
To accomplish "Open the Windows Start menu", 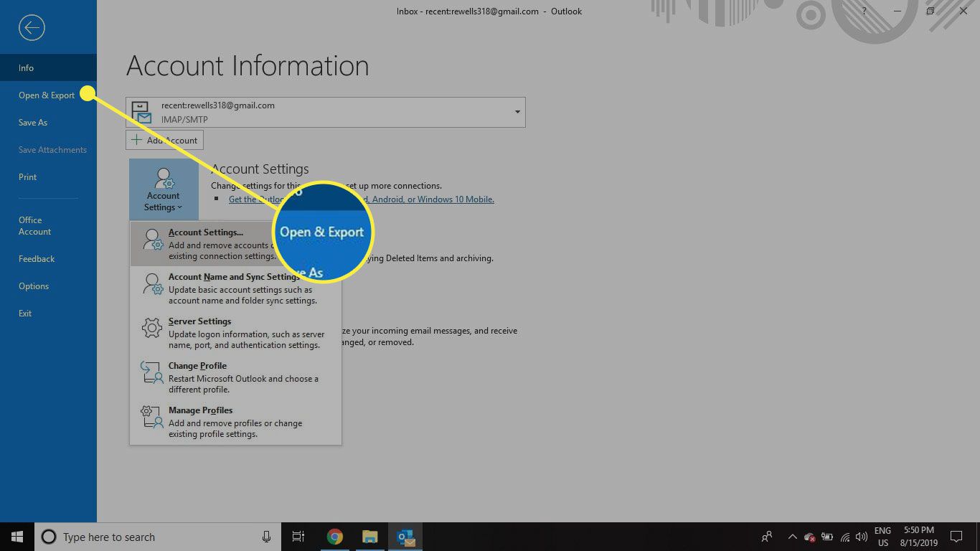I will pyautogui.click(x=17, y=537).
